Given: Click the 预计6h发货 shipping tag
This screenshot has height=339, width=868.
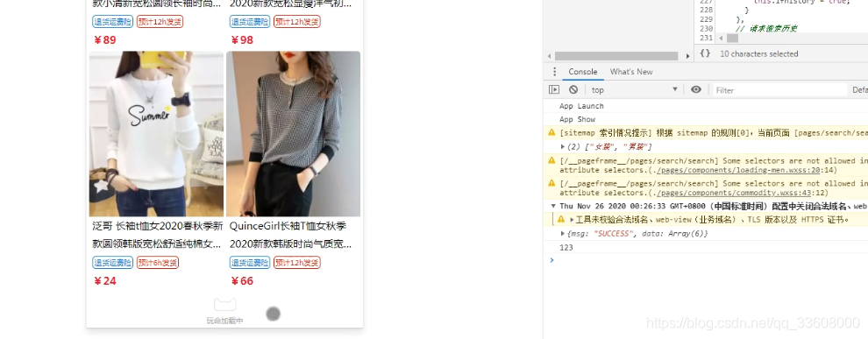Looking at the screenshot, I should tap(158, 263).
